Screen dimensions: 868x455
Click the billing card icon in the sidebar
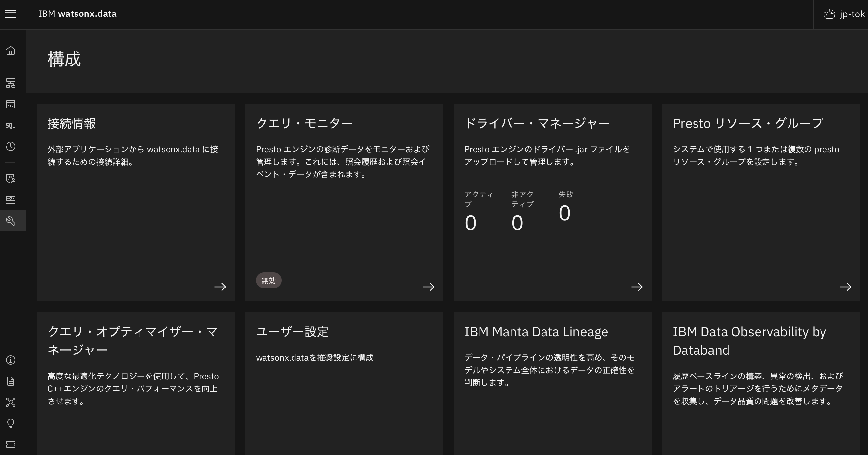click(x=11, y=199)
